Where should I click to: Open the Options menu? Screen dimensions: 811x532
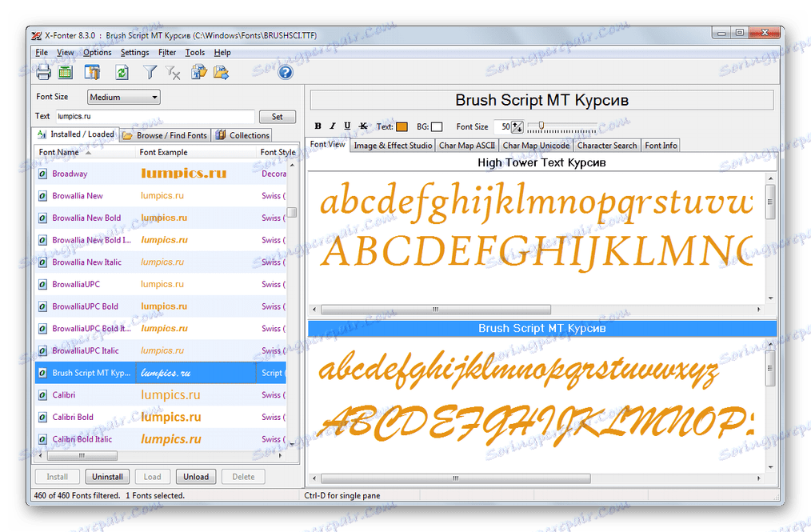98,52
